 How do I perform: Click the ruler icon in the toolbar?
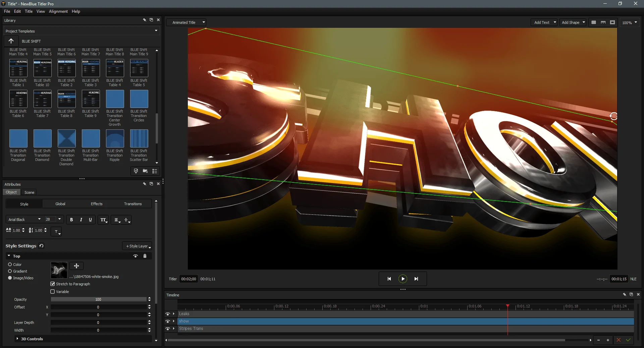(603, 22)
